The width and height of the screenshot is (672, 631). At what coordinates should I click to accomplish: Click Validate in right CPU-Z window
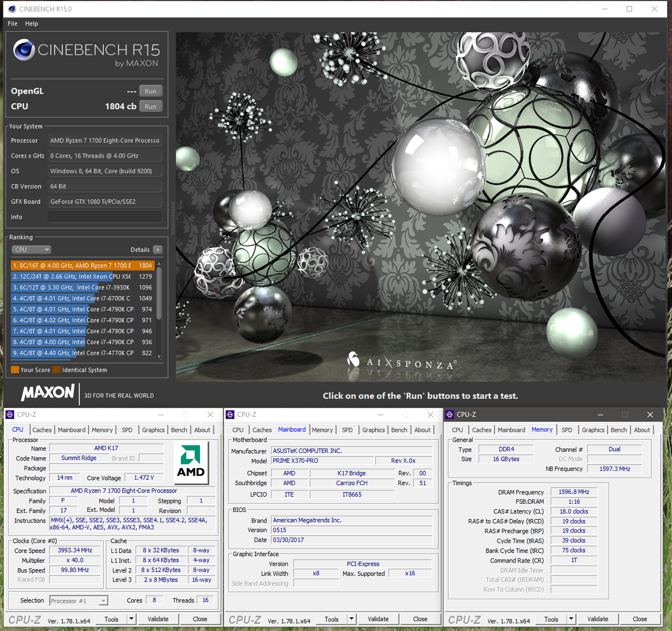(598, 619)
